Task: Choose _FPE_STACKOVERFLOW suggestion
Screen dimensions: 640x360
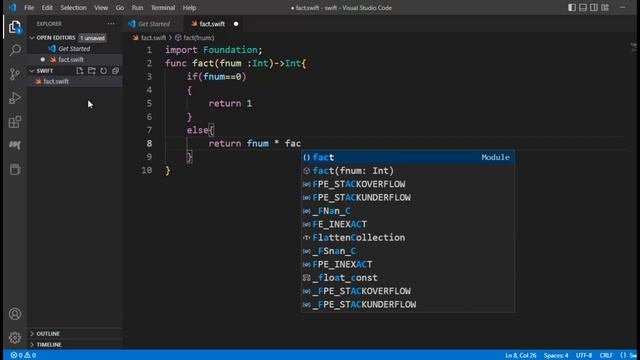Action: click(408, 291)
